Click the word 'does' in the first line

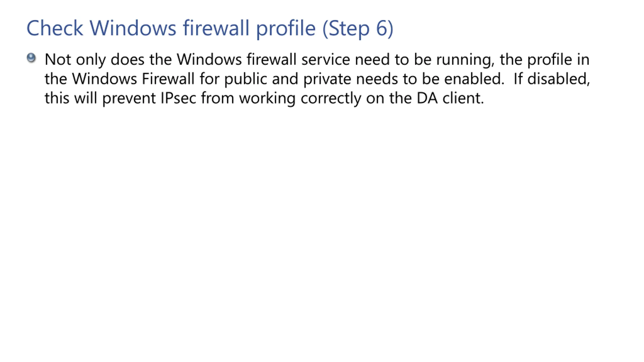coord(127,60)
